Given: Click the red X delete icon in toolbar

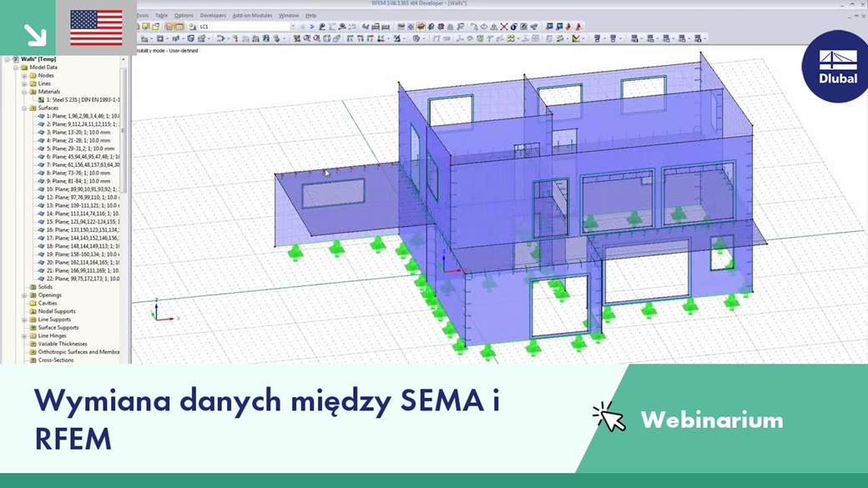Looking at the screenshot, I should [x=504, y=27].
